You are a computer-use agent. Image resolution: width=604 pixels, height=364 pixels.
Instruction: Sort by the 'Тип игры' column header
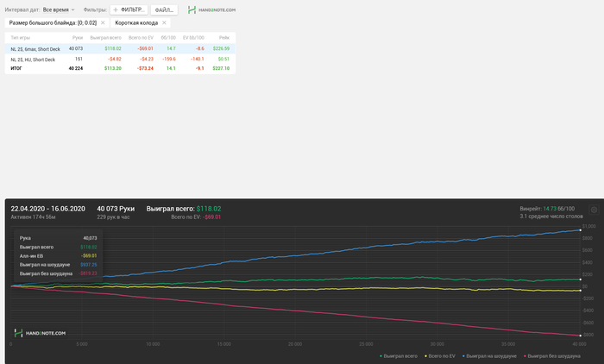(21, 38)
